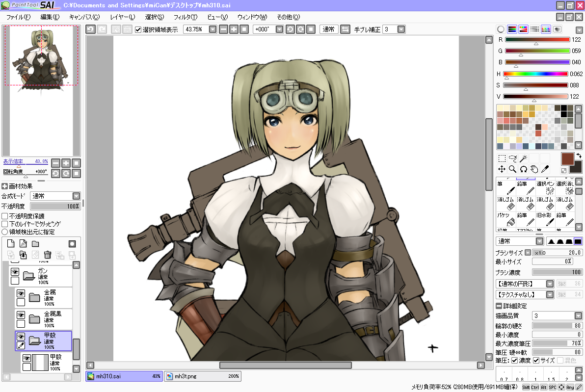Viewport: 585px width, 392px height.
Task: Open the レイヤー(L) menu
Action: [x=123, y=17]
